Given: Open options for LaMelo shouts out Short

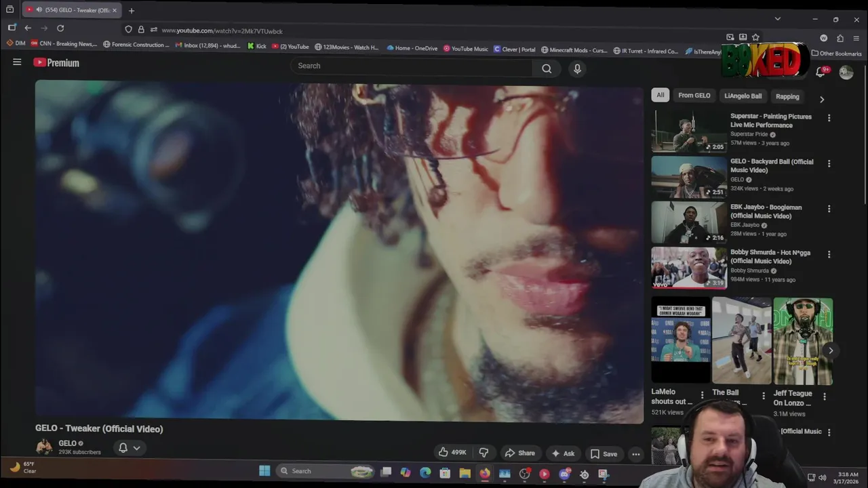Looking at the screenshot, I should point(702,395).
